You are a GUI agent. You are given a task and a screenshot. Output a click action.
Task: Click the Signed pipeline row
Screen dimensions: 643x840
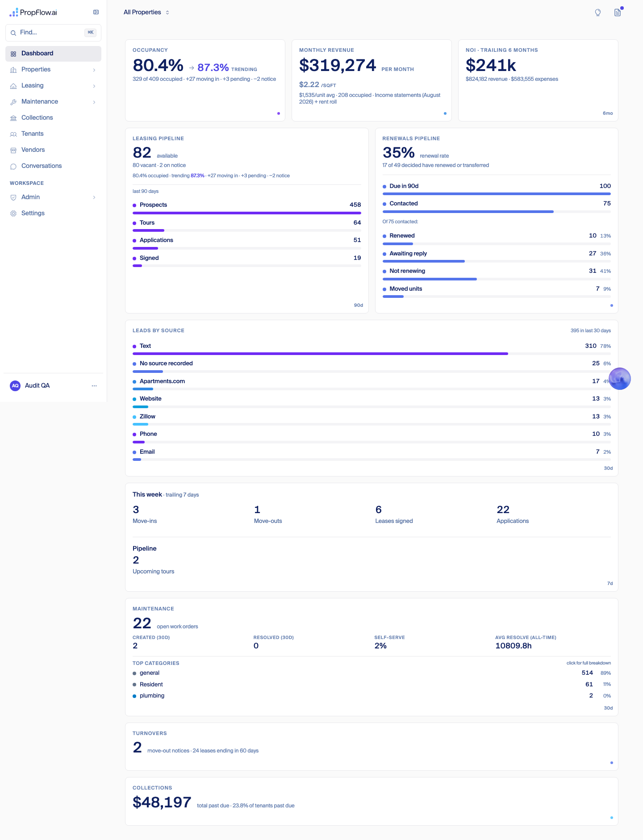[x=247, y=261]
